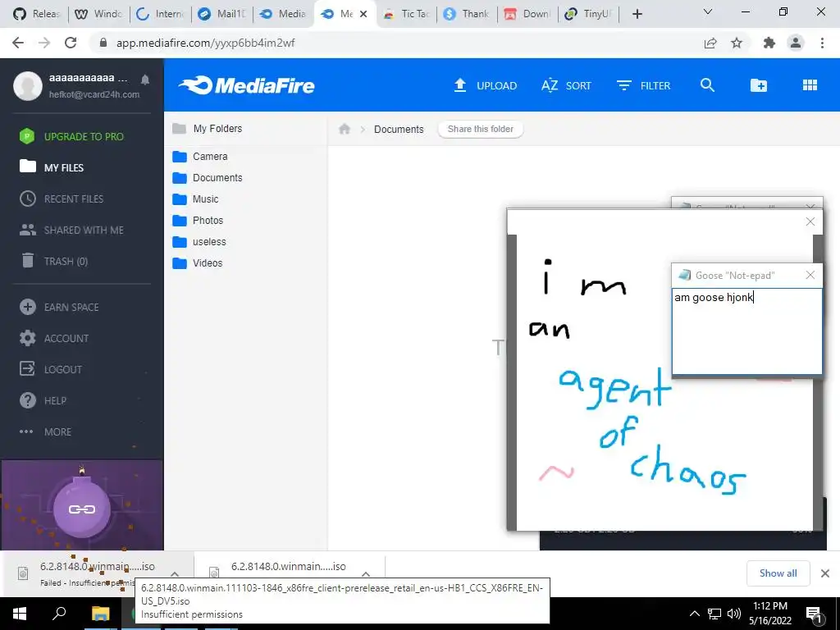Image resolution: width=840 pixels, height=630 pixels.
Task: Open Earn Space in sidebar
Action: pos(59,307)
